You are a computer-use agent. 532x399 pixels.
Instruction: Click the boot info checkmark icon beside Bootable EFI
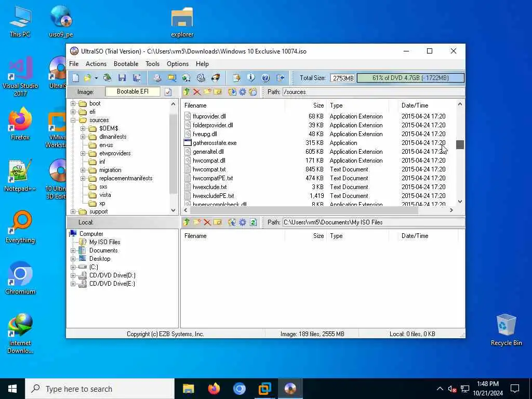click(x=168, y=92)
